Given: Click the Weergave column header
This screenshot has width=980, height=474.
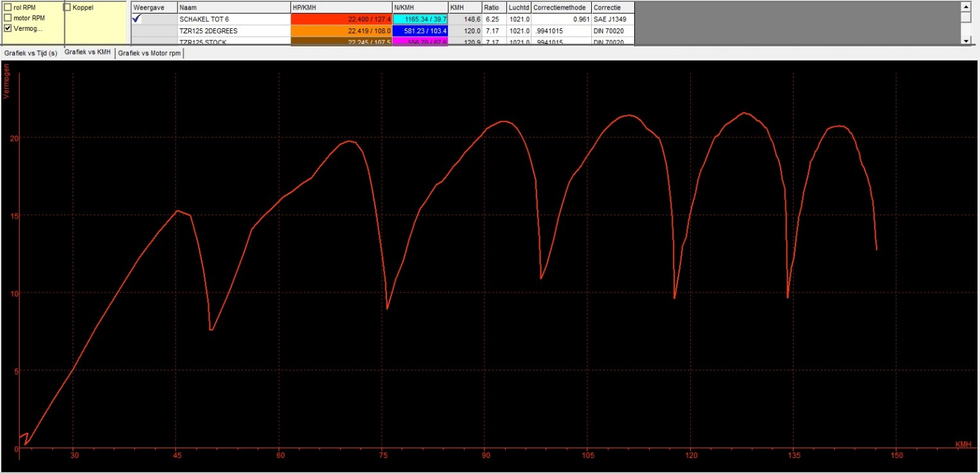Looking at the screenshot, I should click(x=154, y=7).
